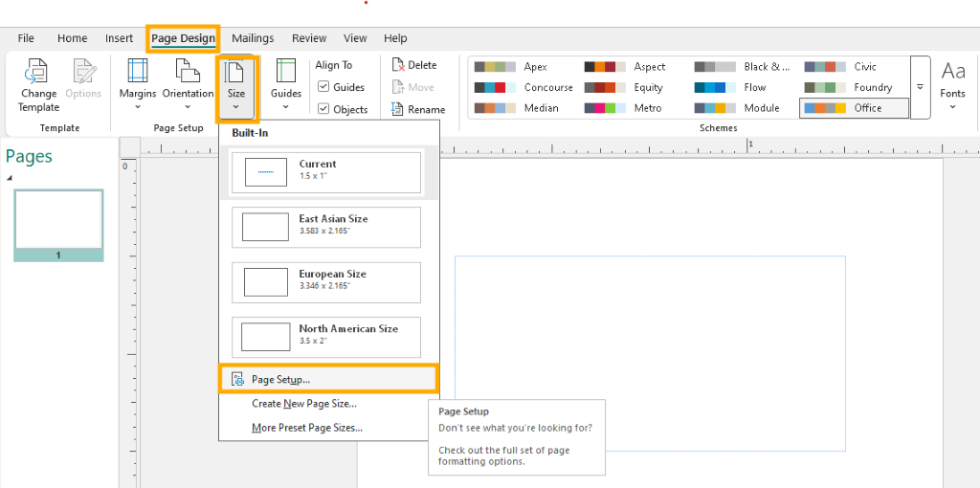Click the East Asian Size preview icon
This screenshot has height=488, width=980.
click(x=266, y=227)
